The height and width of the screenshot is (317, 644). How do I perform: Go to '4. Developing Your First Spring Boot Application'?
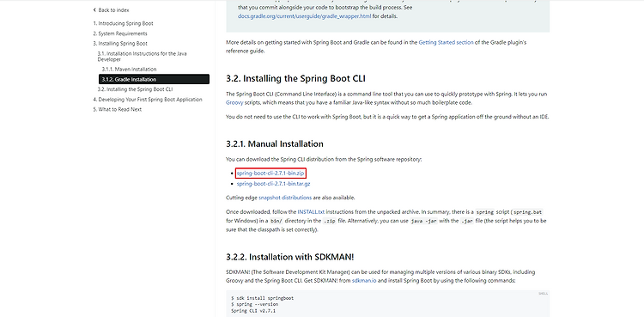click(148, 100)
